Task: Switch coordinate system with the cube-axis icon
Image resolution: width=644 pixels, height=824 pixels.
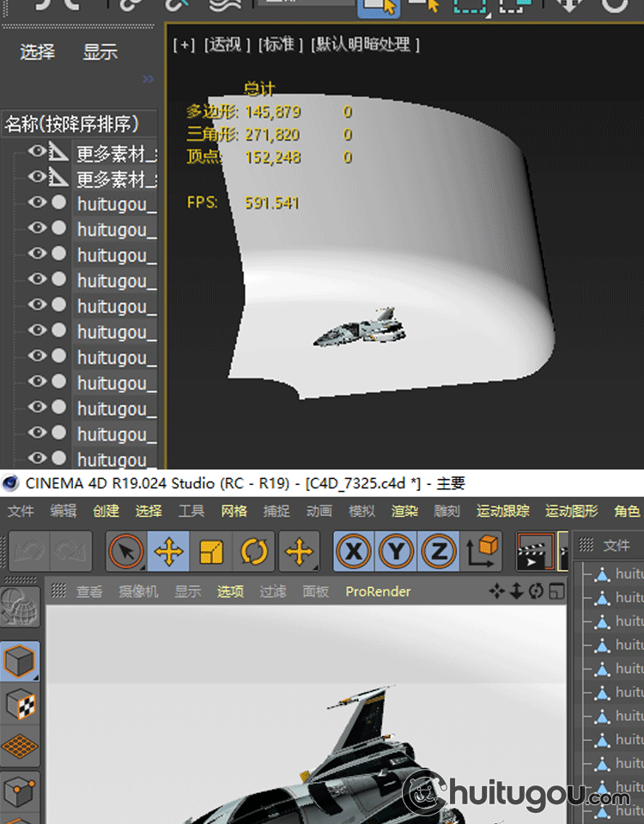Action: click(481, 551)
